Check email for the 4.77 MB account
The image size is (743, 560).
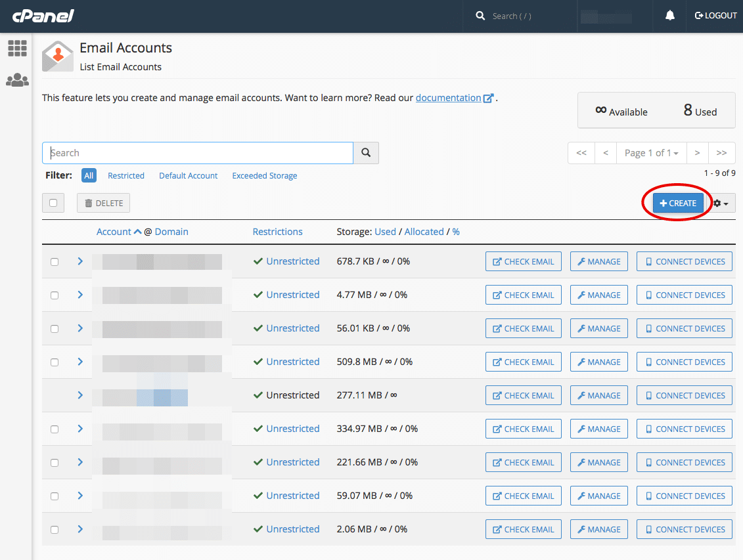(x=523, y=295)
